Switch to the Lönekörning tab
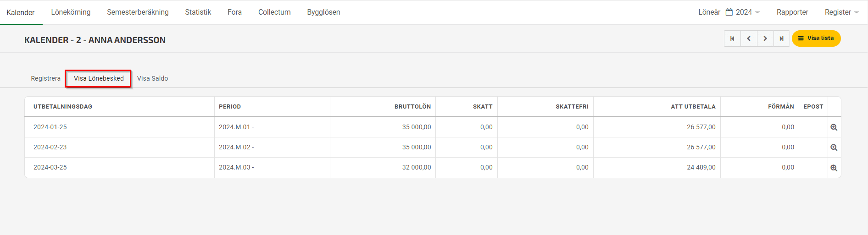The width and height of the screenshot is (868, 235). click(71, 12)
